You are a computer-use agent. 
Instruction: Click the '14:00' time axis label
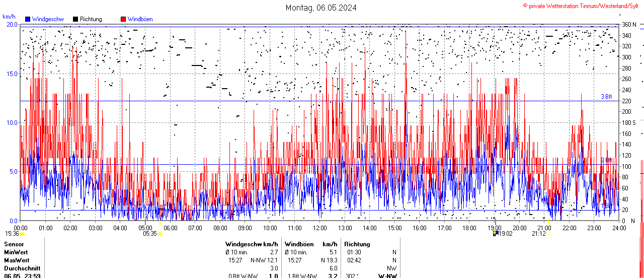point(370,228)
